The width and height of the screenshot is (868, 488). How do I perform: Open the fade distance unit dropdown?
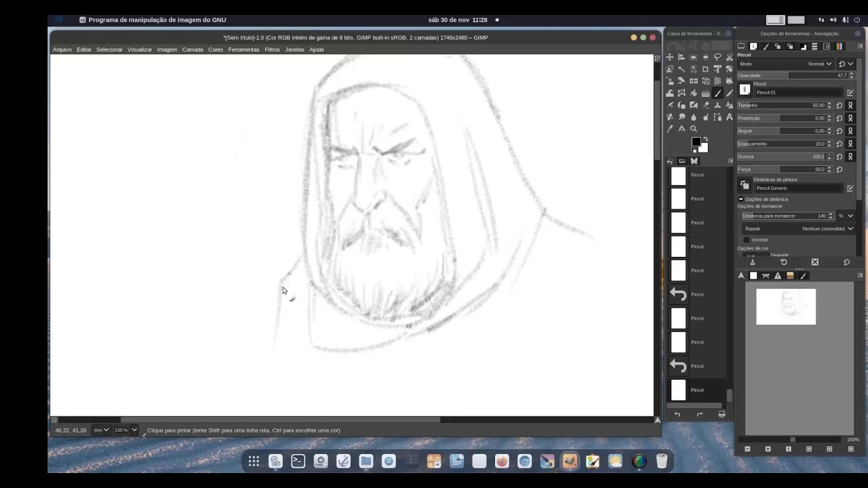pyautogui.click(x=846, y=216)
